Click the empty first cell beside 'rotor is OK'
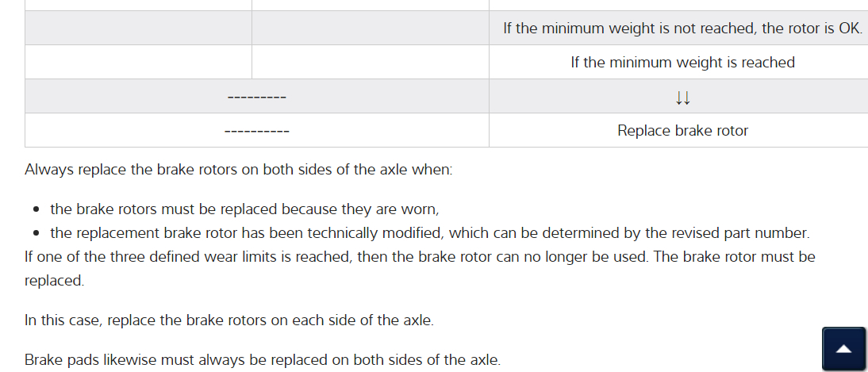 (138, 29)
